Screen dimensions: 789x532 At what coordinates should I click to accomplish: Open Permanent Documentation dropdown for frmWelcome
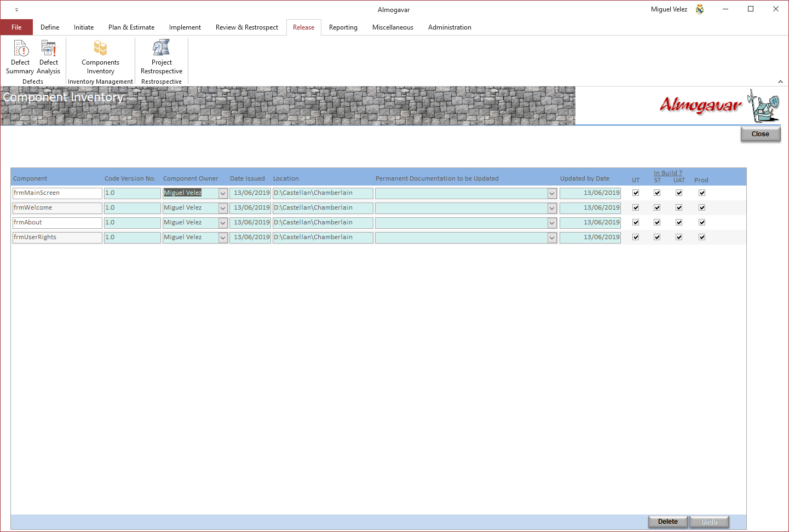[x=552, y=208]
